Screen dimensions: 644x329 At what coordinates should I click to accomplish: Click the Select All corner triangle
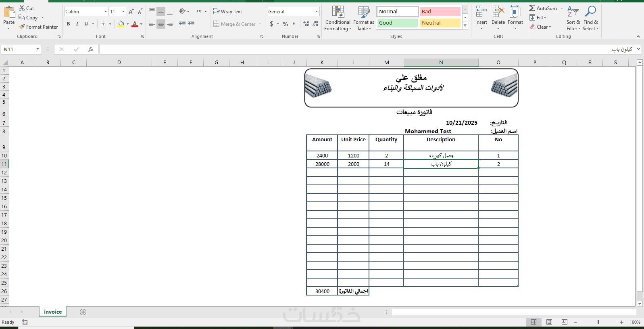point(5,63)
